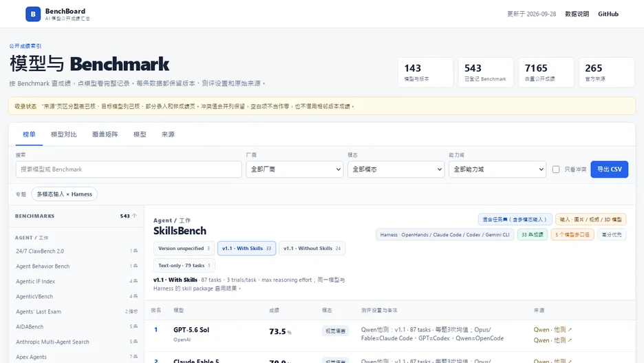Viewport: 644px width, 363px height.
Task: Select Agent Behavior Bench in sidebar
Action: point(76,267)
